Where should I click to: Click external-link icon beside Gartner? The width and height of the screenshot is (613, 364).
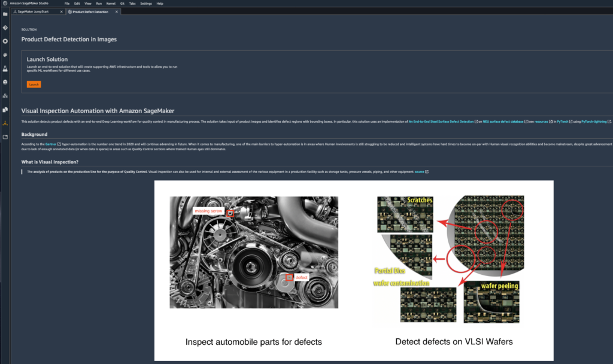(59, 144)
